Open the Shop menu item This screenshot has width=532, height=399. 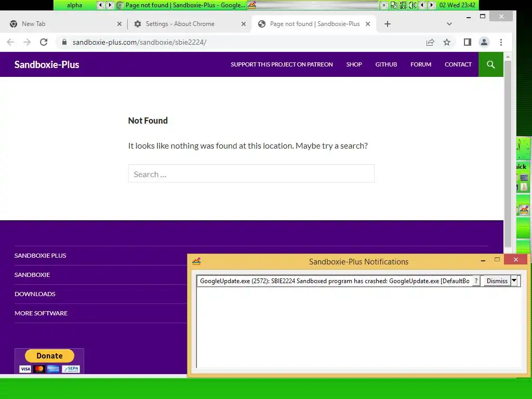[354, 64]
